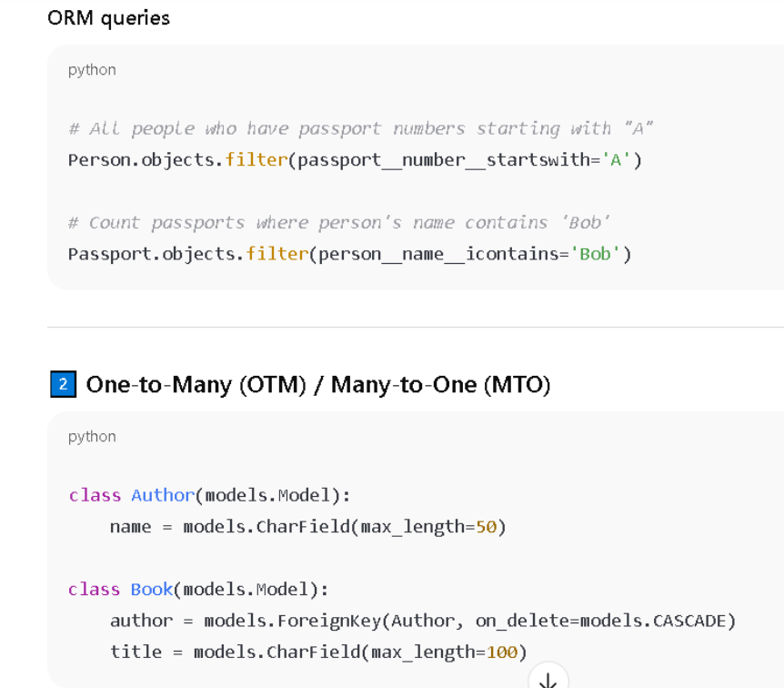Click the max_length value 100
784x688 pixels.
point(501,652)
